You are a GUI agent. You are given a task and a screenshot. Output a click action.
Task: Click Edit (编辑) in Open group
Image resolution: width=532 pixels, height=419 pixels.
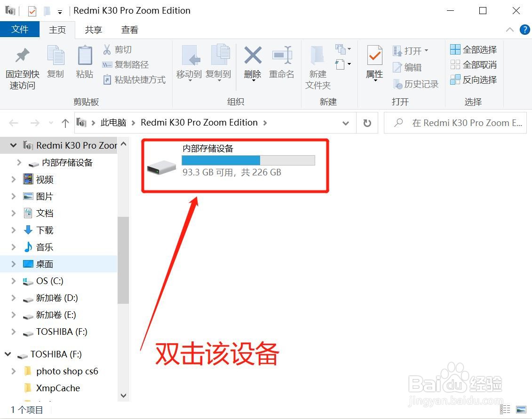pyautogui.click(x=407, y=67)
